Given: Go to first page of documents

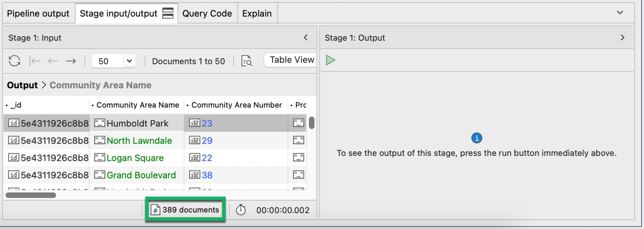Looking at the screenshot, I should [36, 61].
